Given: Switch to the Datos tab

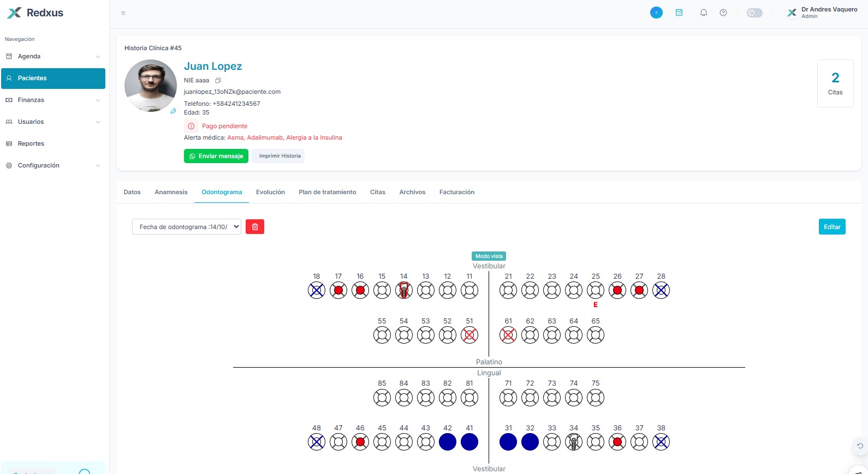Looking at the screenshot, I should coord(132,192).
